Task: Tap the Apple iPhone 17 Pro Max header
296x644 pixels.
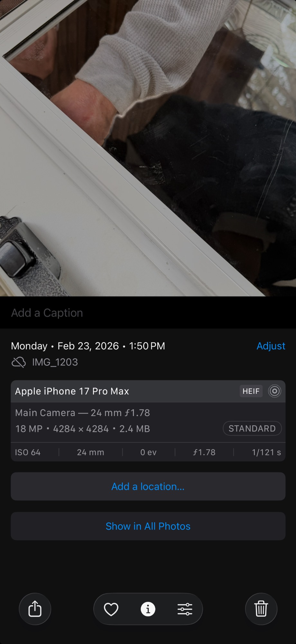Action: coord(72,391)
